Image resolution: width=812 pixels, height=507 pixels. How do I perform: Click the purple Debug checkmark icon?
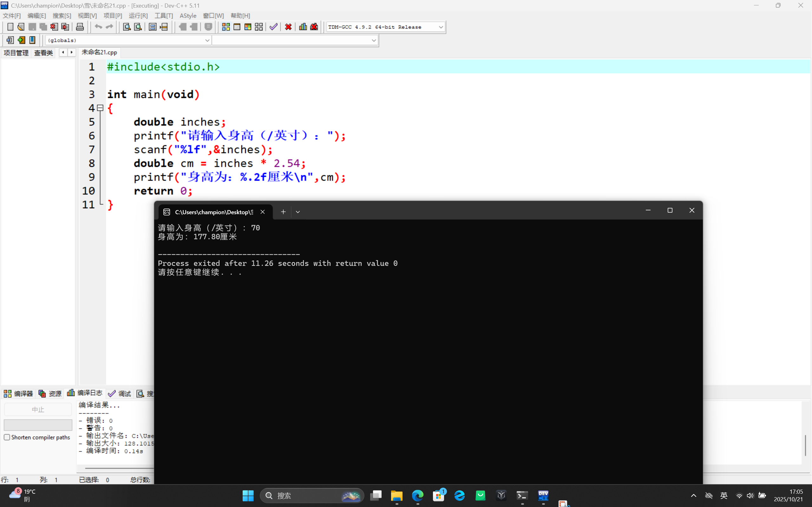[273, 27]
